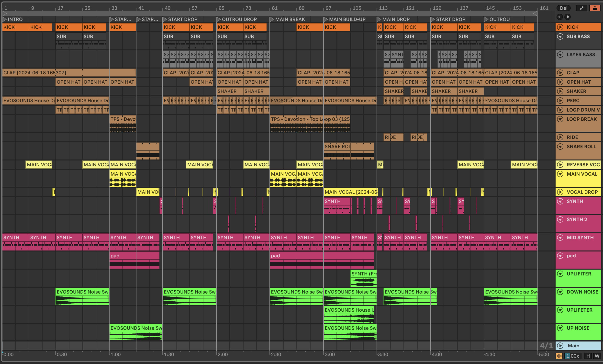Viewport: 603px width, 364px height.
Task: Unfold the CLAP track with circle icon
Action: (560, 73)
